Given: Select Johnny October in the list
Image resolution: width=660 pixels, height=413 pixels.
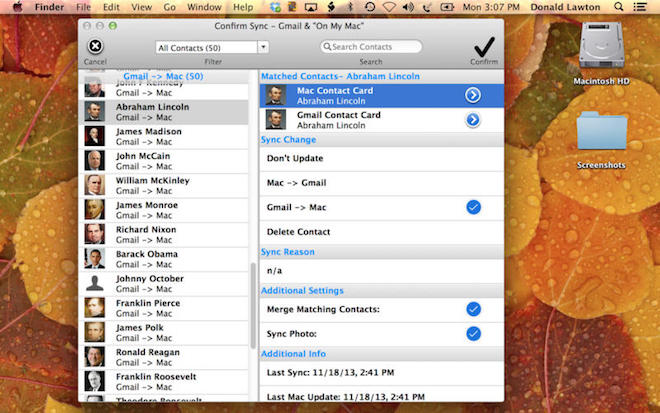Looking at the screenshot, I should (x=164, y=283).
